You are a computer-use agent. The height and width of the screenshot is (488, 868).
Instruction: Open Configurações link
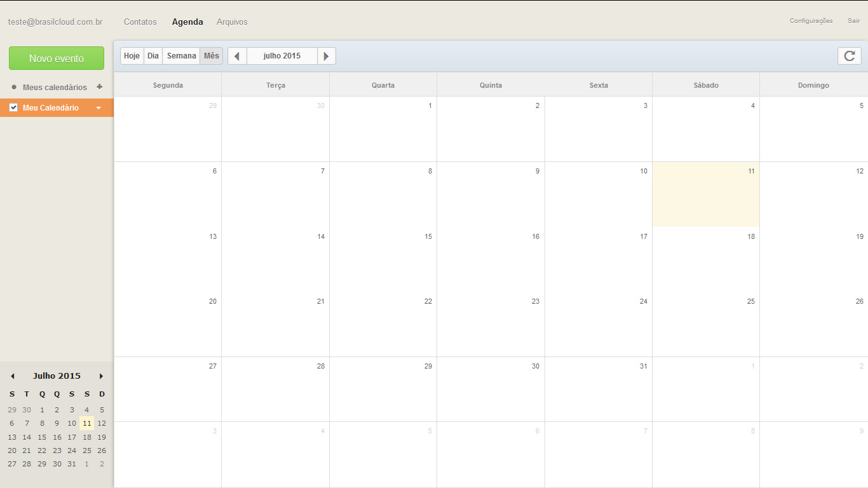coord(811,21)
